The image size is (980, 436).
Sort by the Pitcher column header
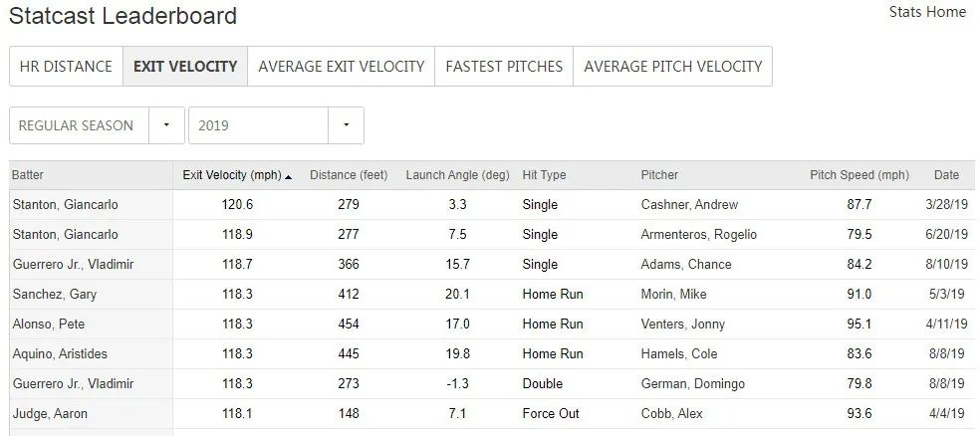coord(659,175)
